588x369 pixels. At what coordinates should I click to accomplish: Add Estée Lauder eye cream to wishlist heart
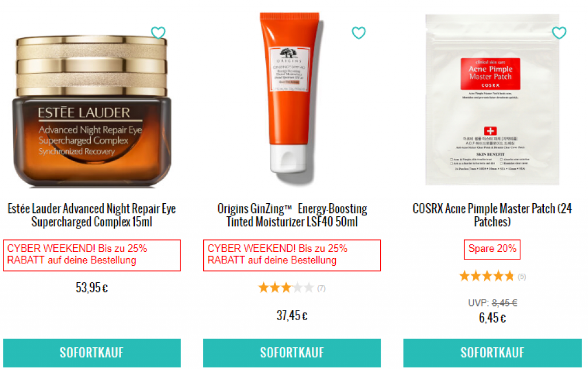(158, 33)
